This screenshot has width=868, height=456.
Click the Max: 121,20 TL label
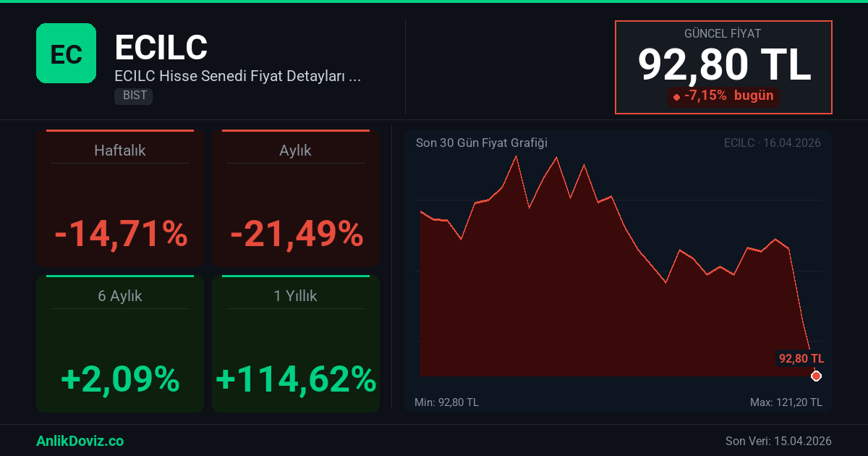click(786, 402)
